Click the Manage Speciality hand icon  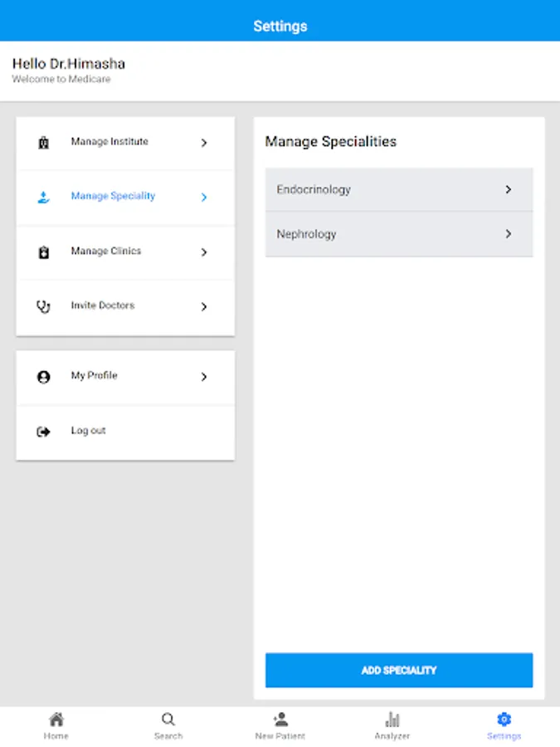[x=44, y=198]
